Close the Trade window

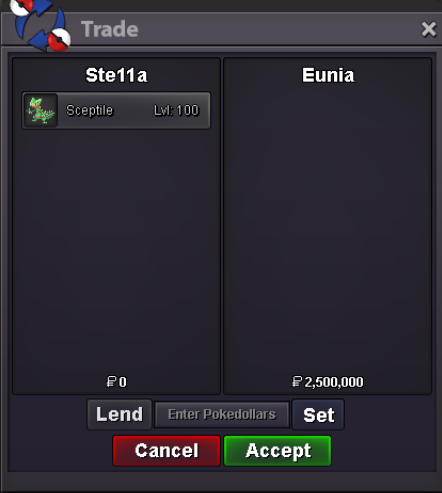[428, 29]
